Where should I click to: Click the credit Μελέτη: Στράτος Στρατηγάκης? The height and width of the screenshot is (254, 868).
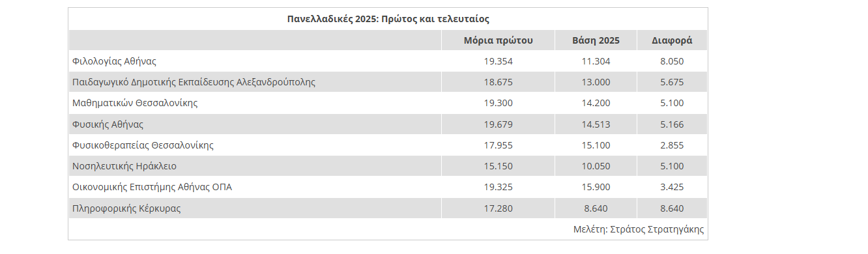pyautogui.click(x=639, y=229)
